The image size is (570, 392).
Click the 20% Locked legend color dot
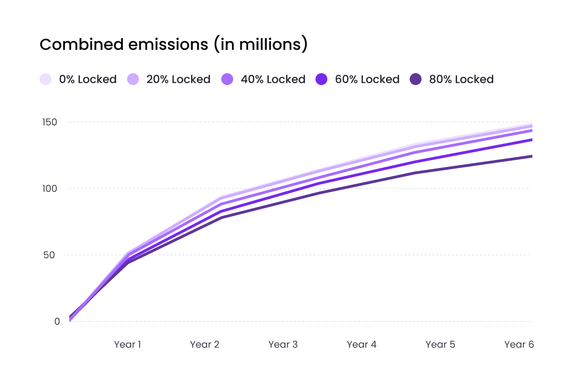[x=133, y=79]
